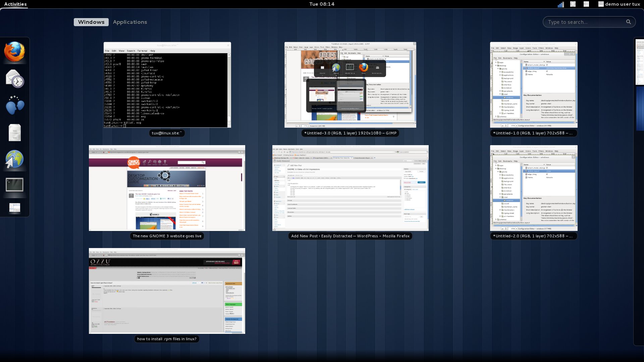
Task: Open the network signal status icon
Action: pyautogui.click(x=560, y=4)
